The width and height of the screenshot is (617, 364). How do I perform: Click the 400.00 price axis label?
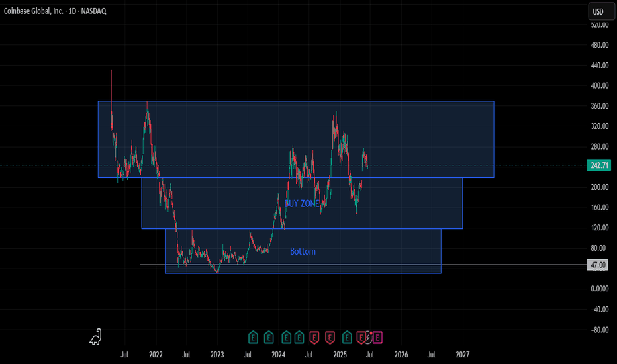[x=599, y=85]
